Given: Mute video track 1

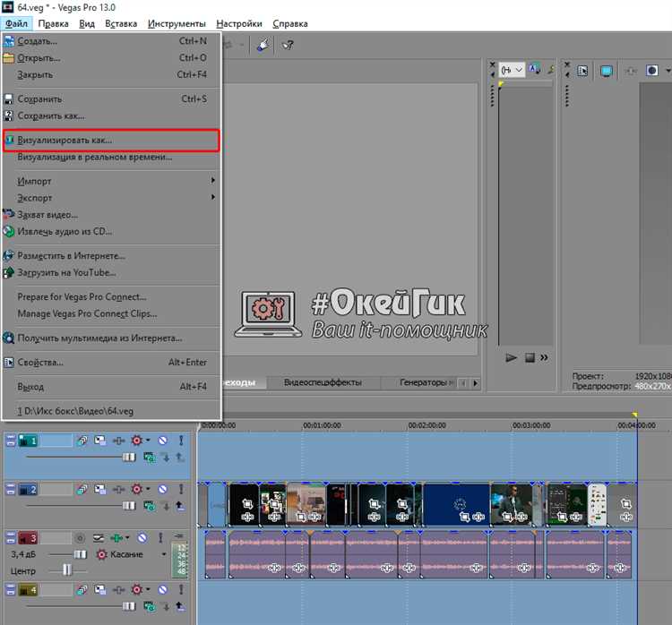Looking at the screenshot, I should coord(162,441).
